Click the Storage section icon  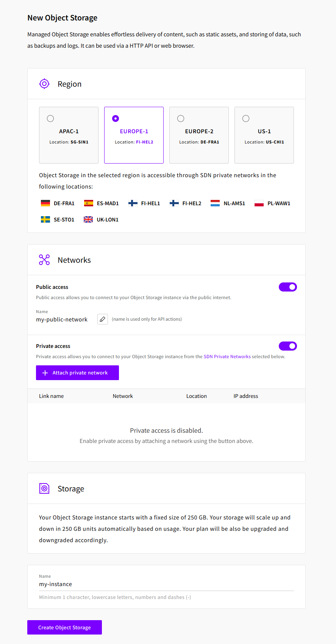tap(44, 488)
